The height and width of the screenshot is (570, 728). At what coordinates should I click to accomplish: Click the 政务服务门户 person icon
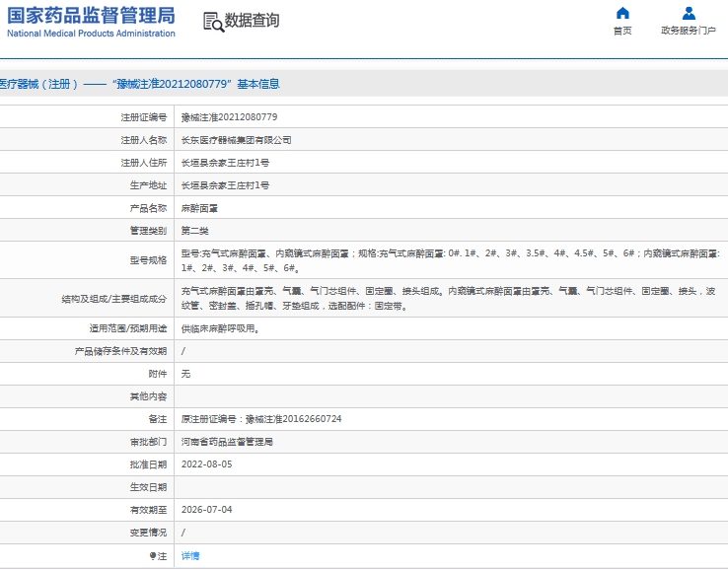(x=689, y=14)
